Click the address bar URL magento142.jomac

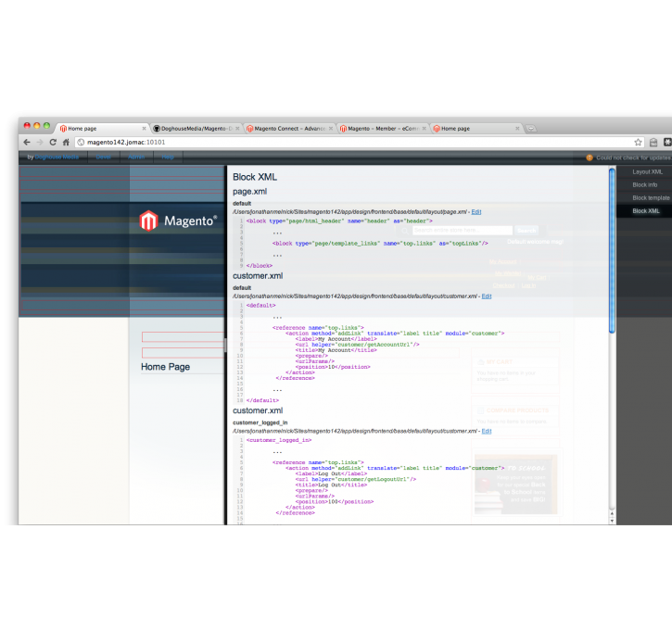[x=126, y=142]
